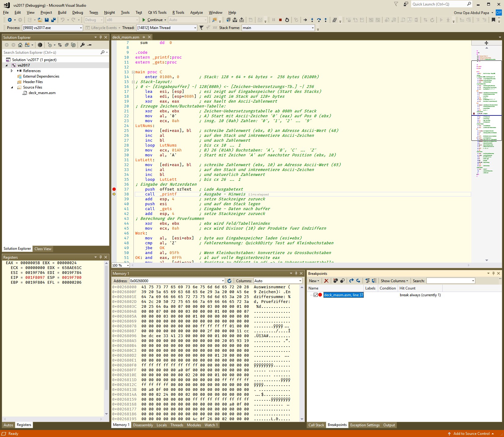Click the Navigate Backward icon
Screen dimensions: 504x437
[x=10, y=20]
